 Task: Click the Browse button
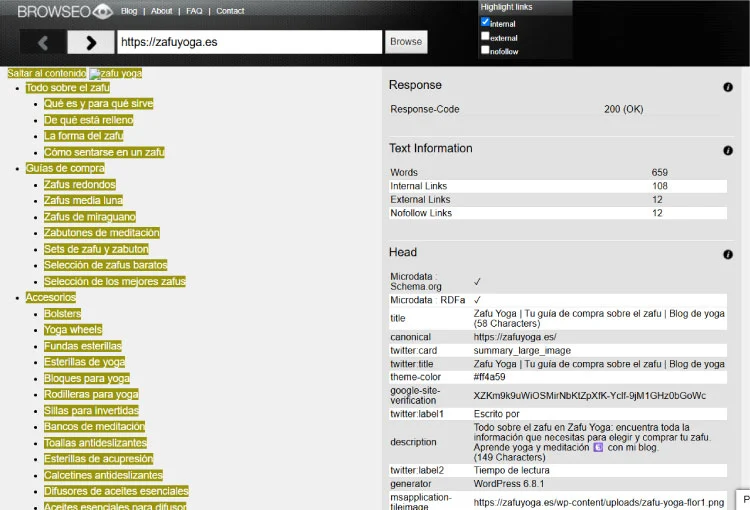(x=406, y=42)
